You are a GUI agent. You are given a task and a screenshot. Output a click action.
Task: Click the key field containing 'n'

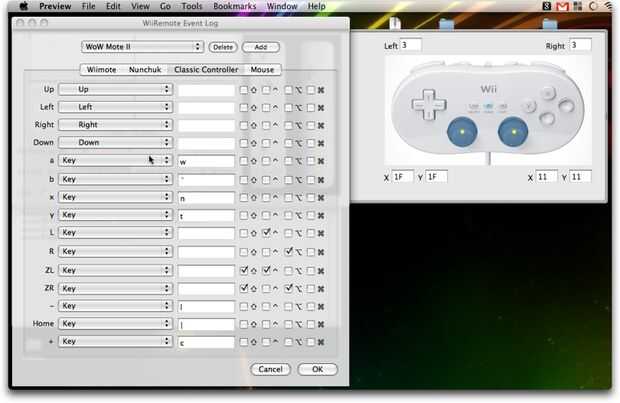[x=206, y=198]
